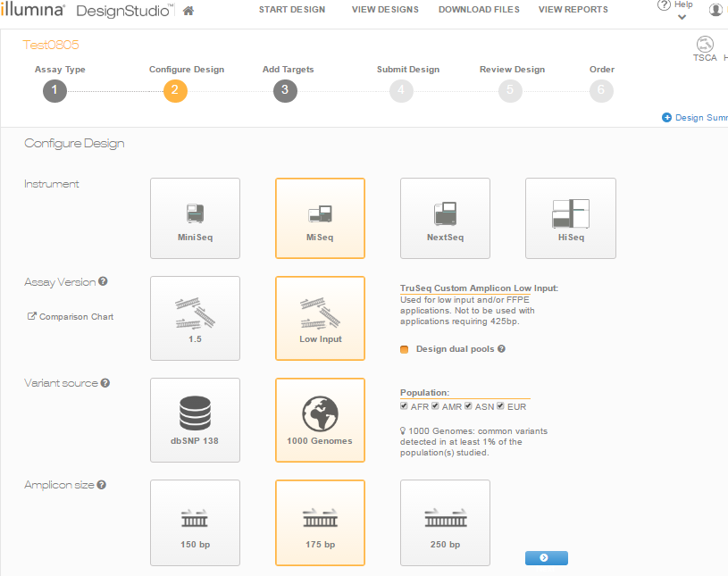728x576 pixels.
Task: Uncheck the ASN population checkbox
Action: coord(468,406)
